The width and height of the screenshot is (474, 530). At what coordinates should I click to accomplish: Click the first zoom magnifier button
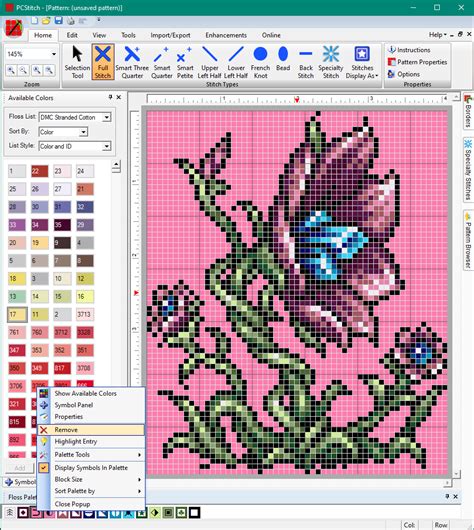(x=11, y=70)
